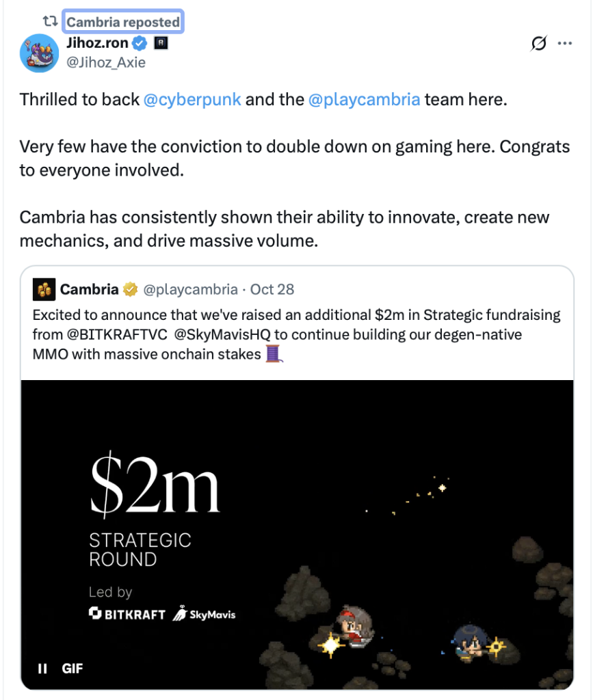The width and height of the screenshot is (593, 700).
Task: Open the @Jihoz_Axie handle
Action: [x=106, y=62]
